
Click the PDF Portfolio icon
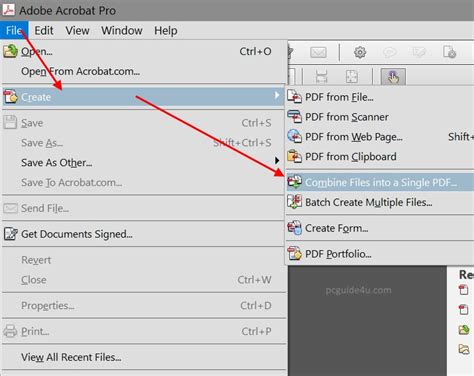point(295,254)
